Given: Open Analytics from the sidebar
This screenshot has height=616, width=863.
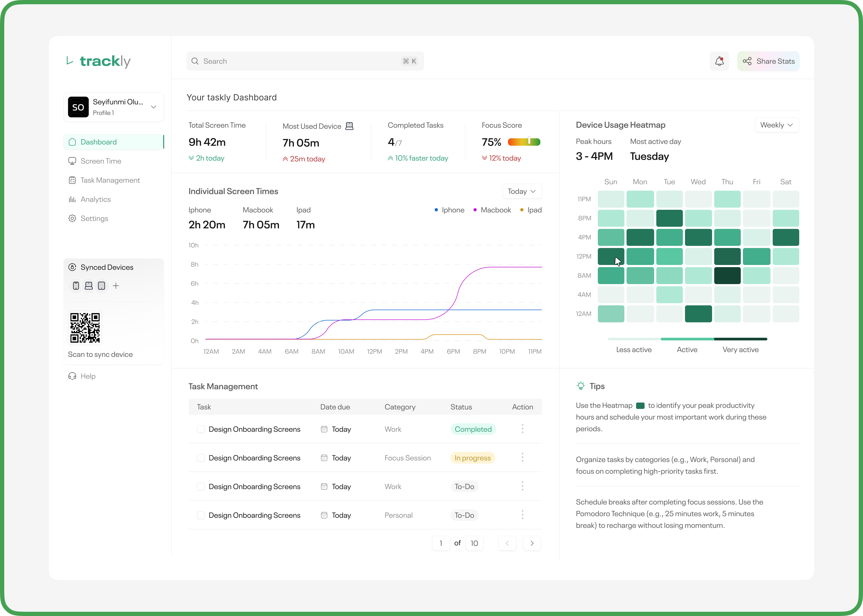Looking at the screenshot, I should tap(95, 199).
